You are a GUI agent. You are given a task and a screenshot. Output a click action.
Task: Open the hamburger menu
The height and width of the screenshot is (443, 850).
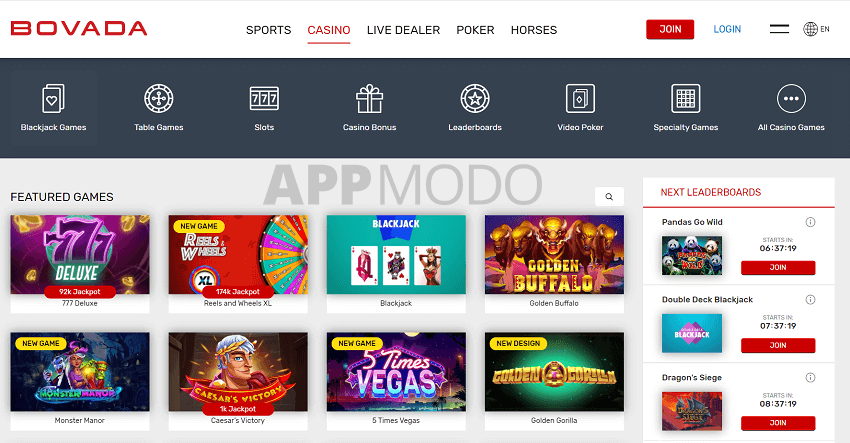780,29
